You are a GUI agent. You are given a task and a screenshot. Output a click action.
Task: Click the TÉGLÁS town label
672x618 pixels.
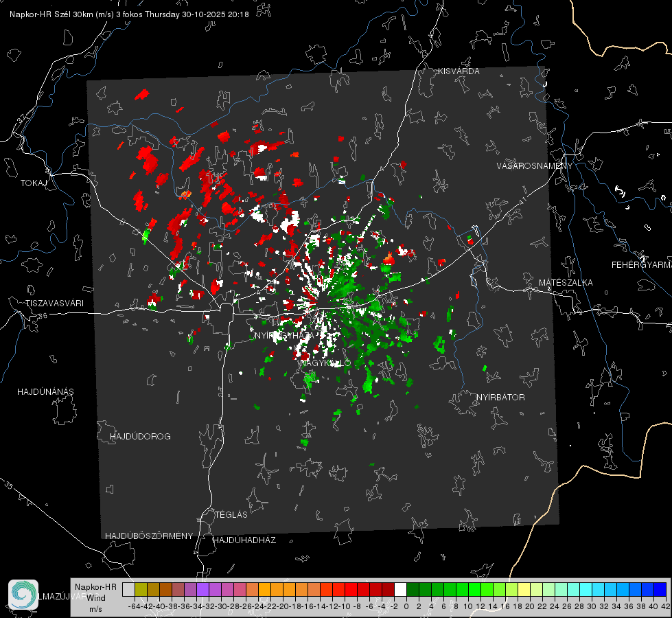click(231, 515)
